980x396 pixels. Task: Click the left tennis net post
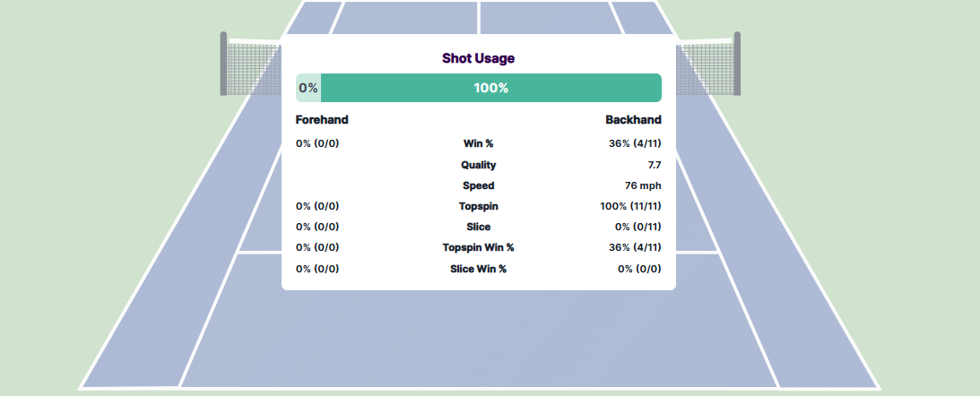click(223, 63)
